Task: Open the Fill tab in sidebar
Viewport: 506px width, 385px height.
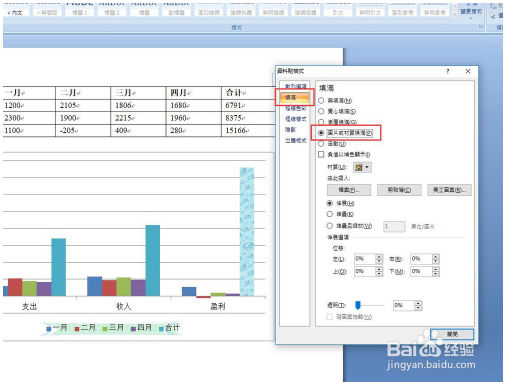Action: [295, 97]
